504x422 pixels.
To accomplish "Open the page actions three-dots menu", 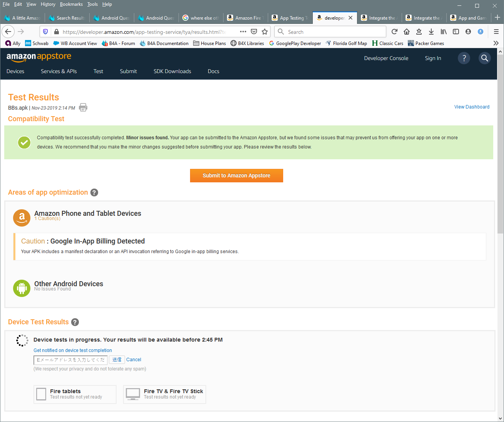I will click(x=243, y=32).
